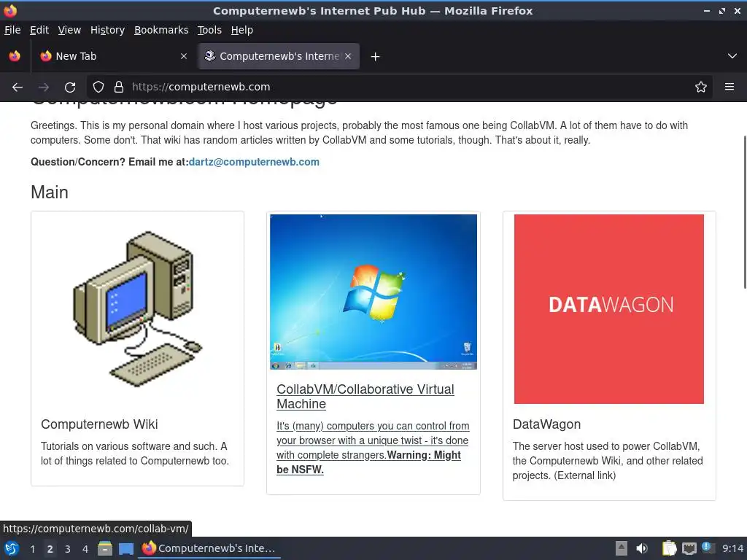Screen dimensions: 747x560
Task: Click the page vertical scrollbar thumb
Action: point(744,212)
